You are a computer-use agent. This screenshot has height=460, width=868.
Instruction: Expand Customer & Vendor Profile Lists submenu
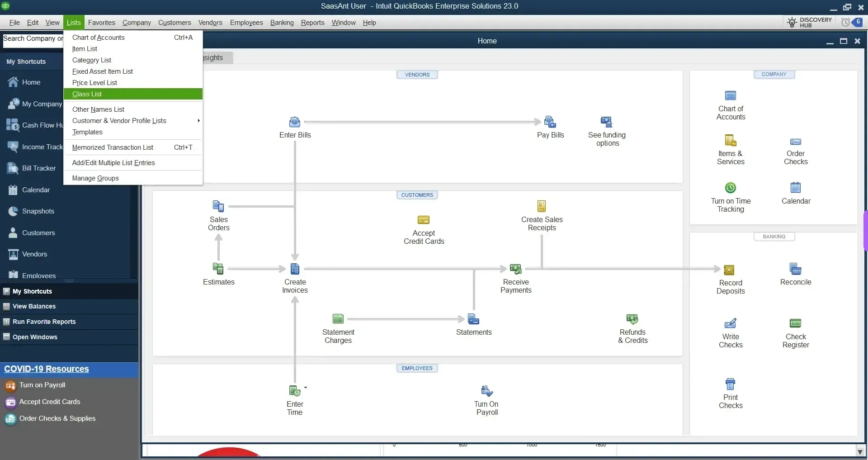pos(133,121)
